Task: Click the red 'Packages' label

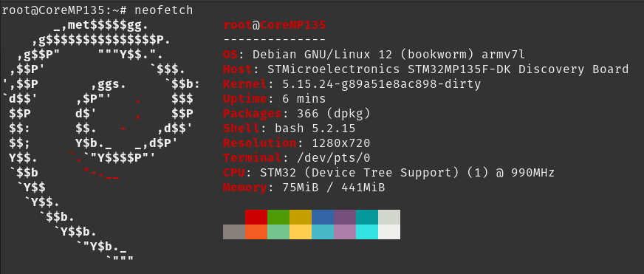Action: [253, 114]
